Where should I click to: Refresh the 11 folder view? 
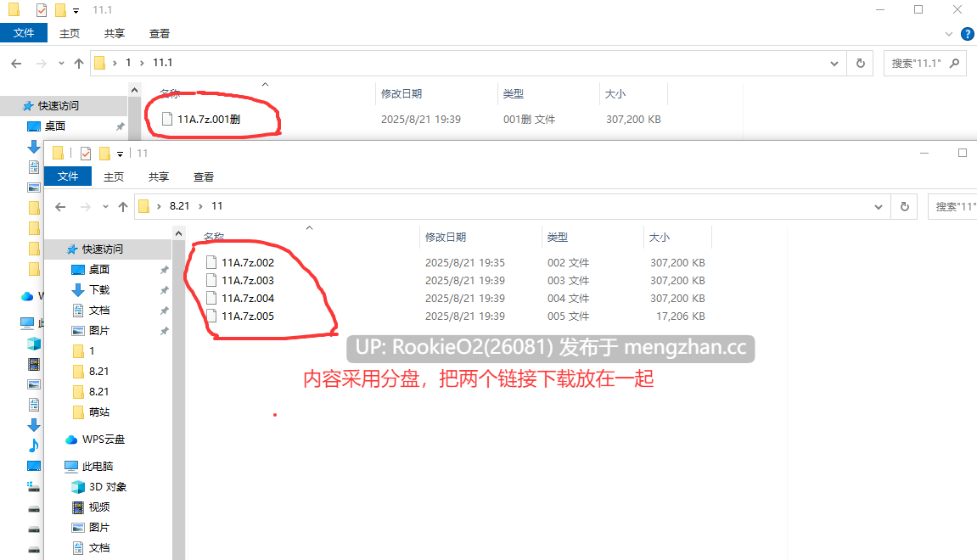(905, 206)
